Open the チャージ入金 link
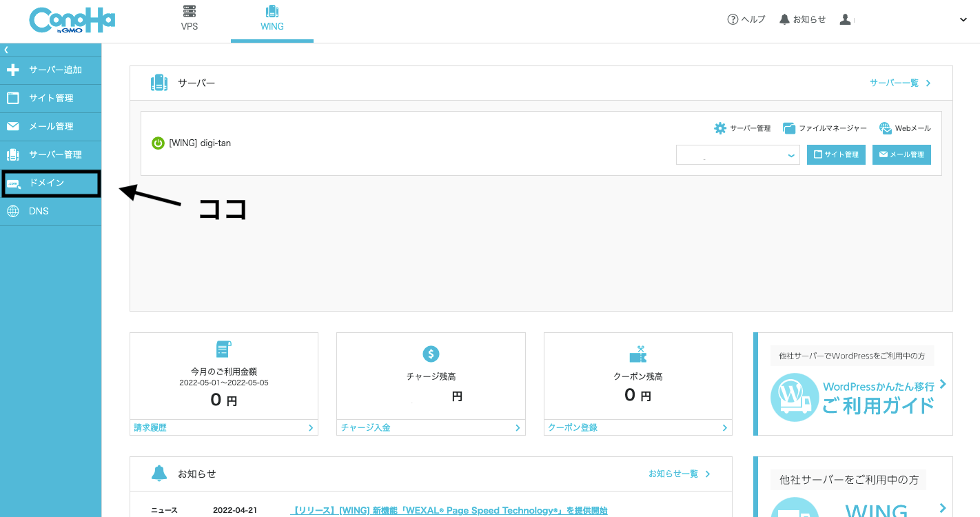This screenshot has width=980, height=517. [x=431, y=427]
